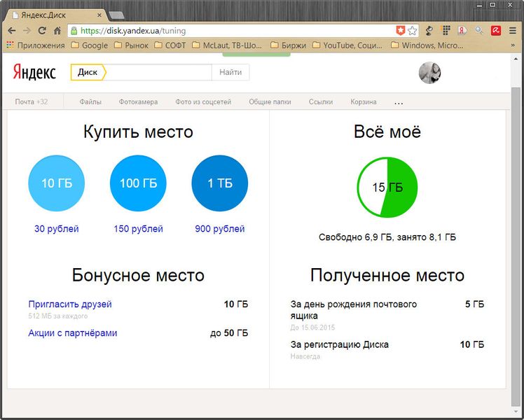Click the Яндекс logo
This screenshot has width=524, height=420.
[34, 72]
